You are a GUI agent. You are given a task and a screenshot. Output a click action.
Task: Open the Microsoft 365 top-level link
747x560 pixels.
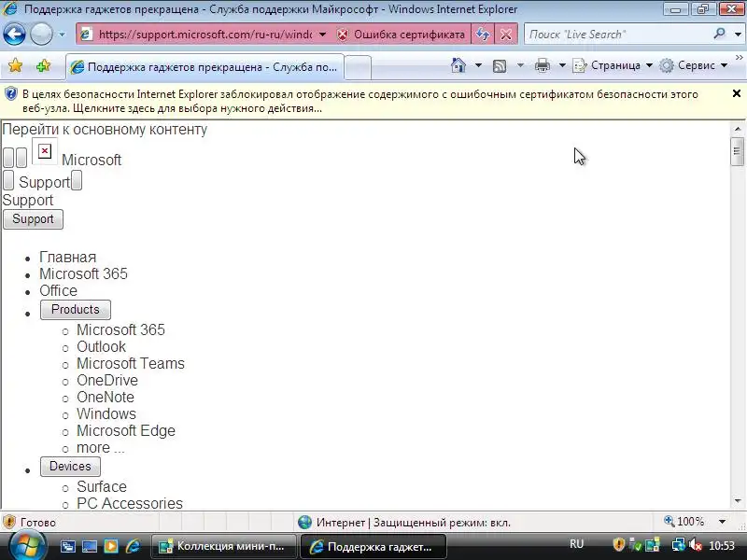click(83, 273)
